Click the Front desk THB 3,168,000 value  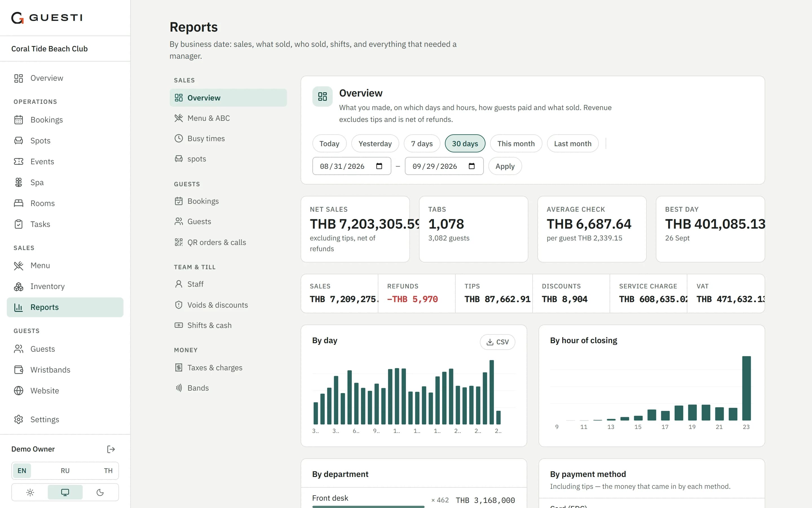[x=485, y=500]
